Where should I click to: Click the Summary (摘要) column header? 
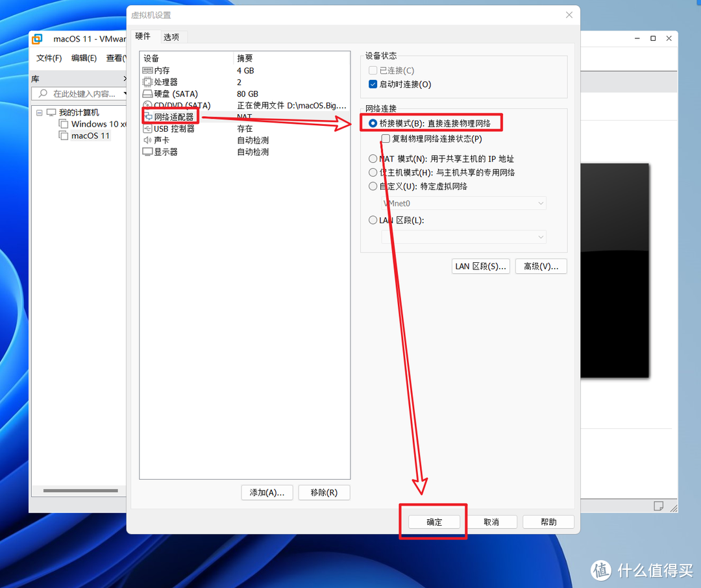tap(291, 58)
